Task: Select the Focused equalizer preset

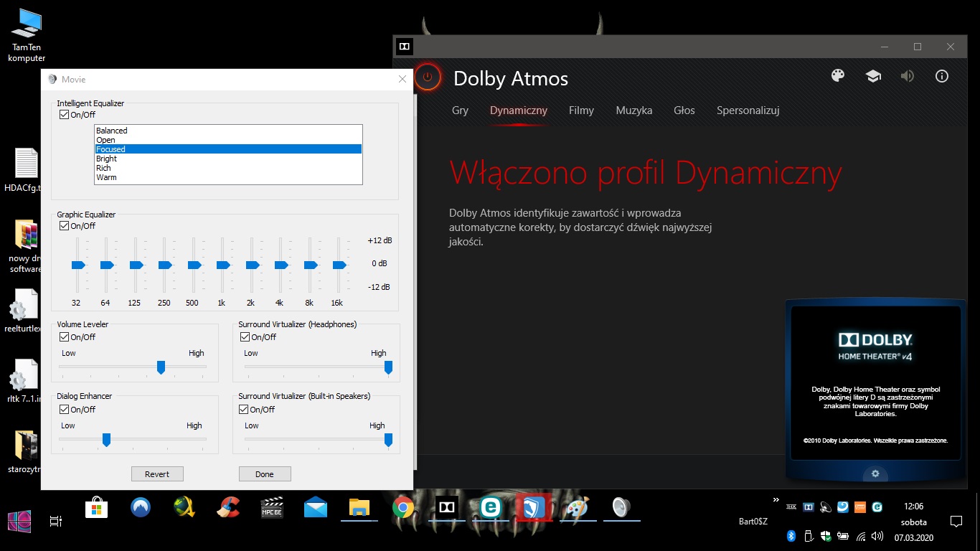Action: coord(228,149)
